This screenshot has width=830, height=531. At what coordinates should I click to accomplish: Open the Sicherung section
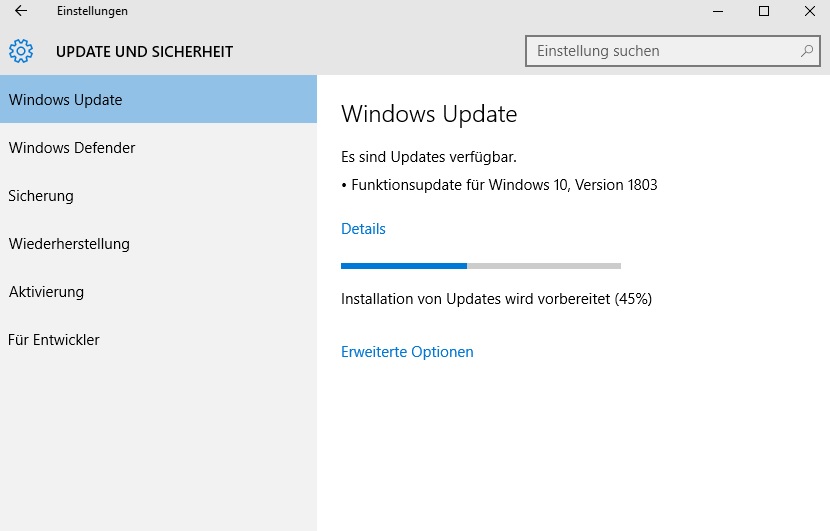click(158, 195)
